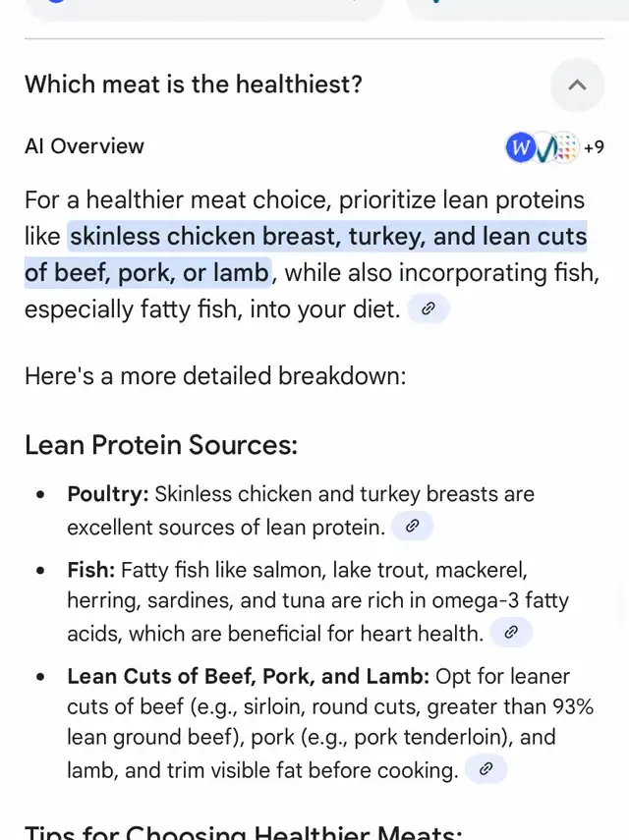Image resolution: width=629 pixels, height=840 pixels.
Task: Collapse the "Which meat is the healthiest?" section
Action: [577, 84]
